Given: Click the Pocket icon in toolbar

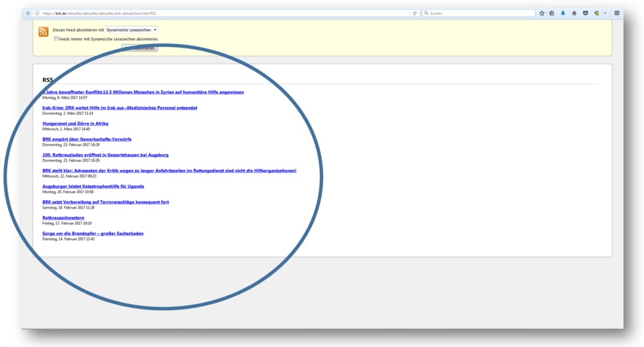Looking at the screenshot, I should click(x=585, y=13).
